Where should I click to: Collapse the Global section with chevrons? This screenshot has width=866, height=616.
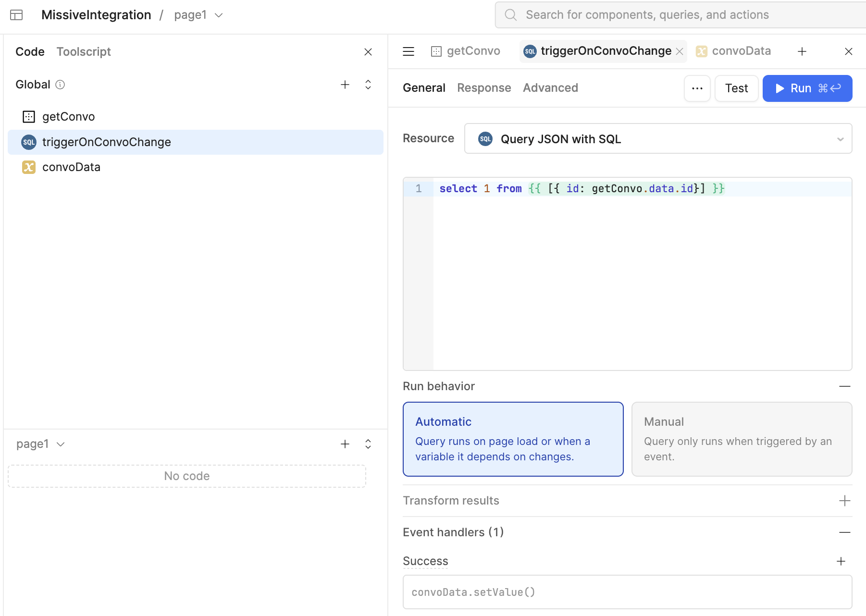tap(368, 85)
